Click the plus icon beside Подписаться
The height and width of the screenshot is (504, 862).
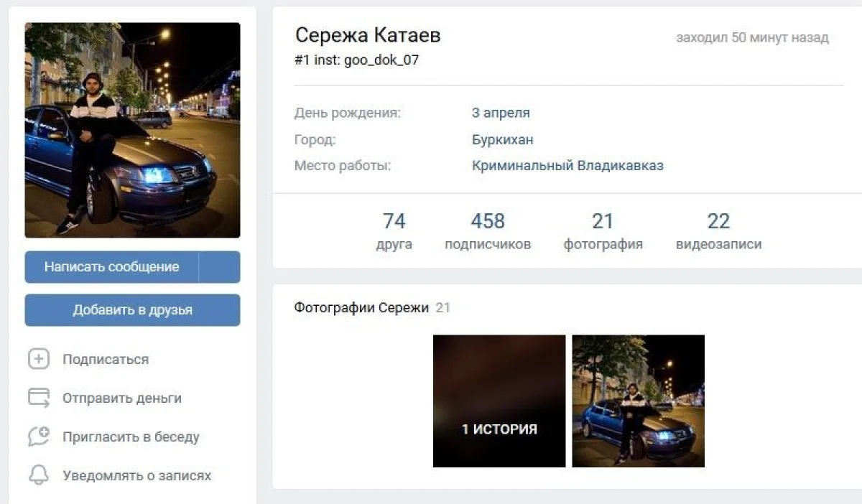click(39, 359)
